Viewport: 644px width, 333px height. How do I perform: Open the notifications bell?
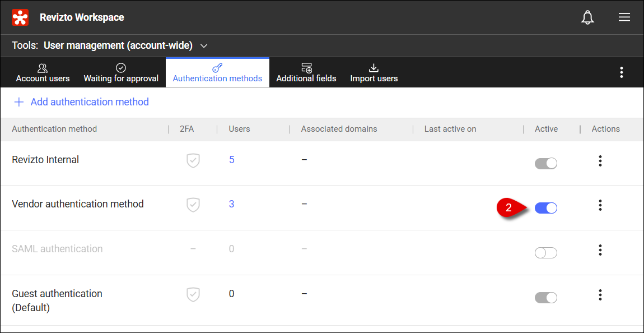pyautogui.click(x=588, y=17)
